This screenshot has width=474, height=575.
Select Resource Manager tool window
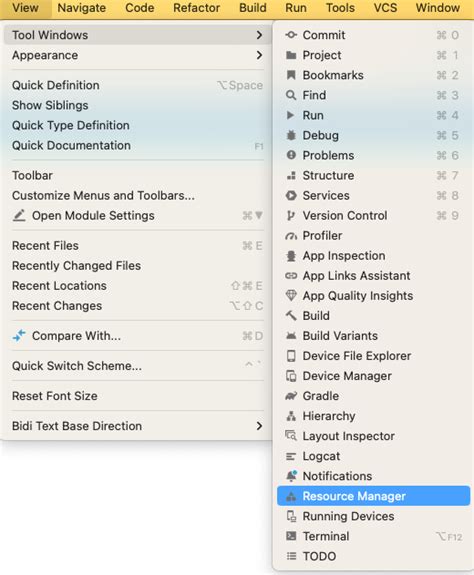coord(374,496)
